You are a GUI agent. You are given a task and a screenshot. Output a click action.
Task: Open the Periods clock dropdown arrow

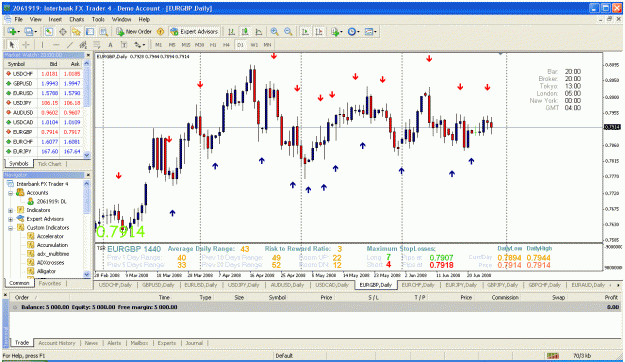click(x=358, y=31)
